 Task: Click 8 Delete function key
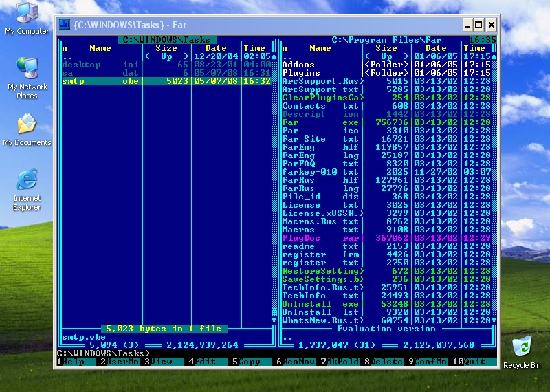point(384,362)
